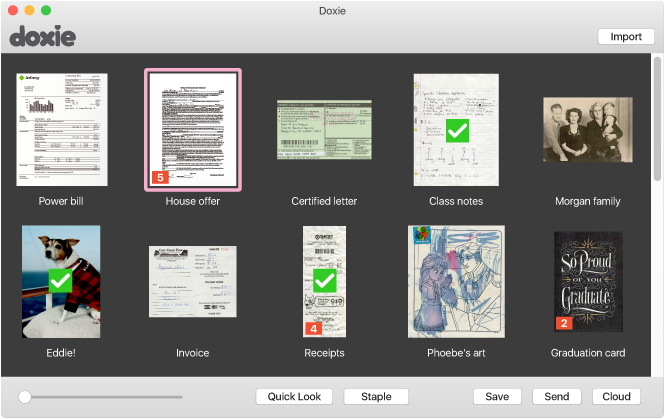Click the Save button

pyautogui.click(x=497, y=397)
